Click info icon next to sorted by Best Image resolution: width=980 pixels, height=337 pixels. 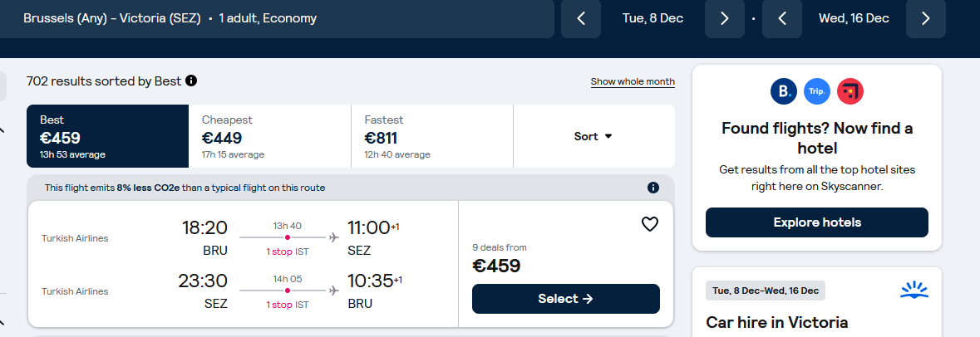tap(191, 81)
